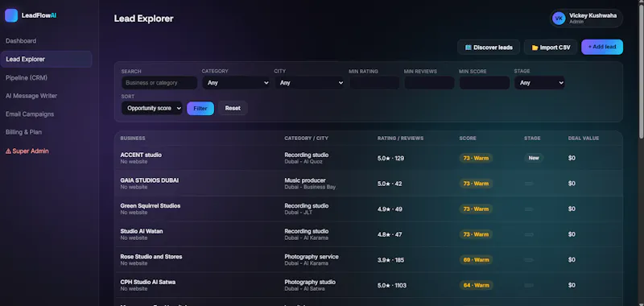Focus the Business or category search field

pos(159,83)
